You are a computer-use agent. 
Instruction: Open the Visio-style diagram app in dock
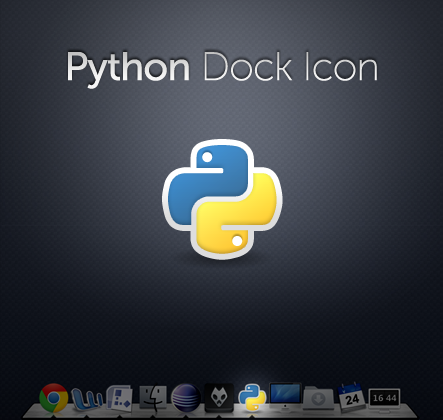click(119, 398)
